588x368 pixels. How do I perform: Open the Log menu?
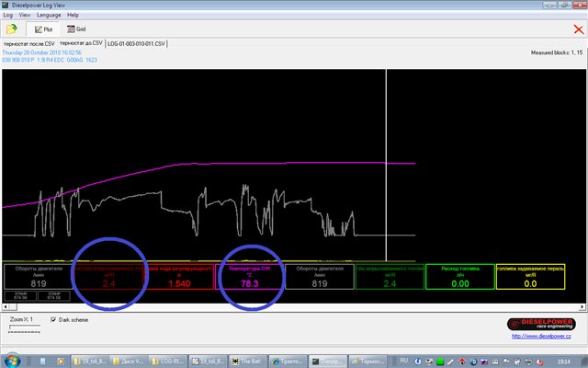pos(7,16)
